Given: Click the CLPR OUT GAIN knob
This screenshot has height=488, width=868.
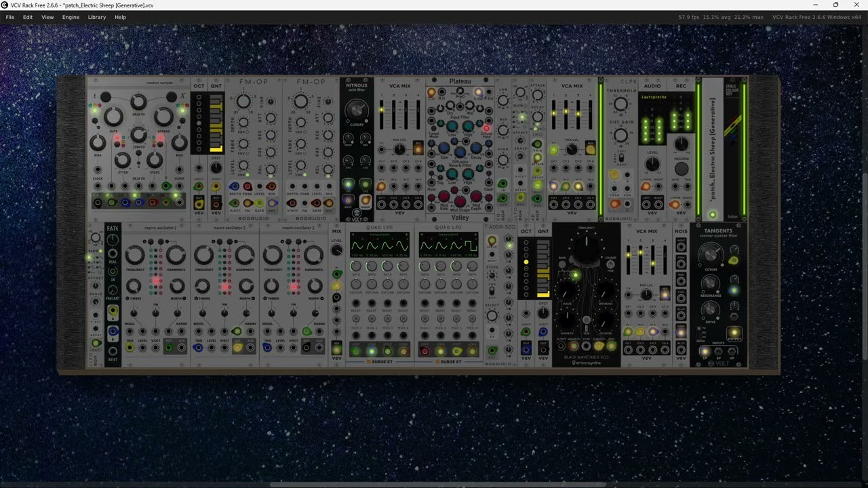Looking at the screenshot, I should [621, 136].
